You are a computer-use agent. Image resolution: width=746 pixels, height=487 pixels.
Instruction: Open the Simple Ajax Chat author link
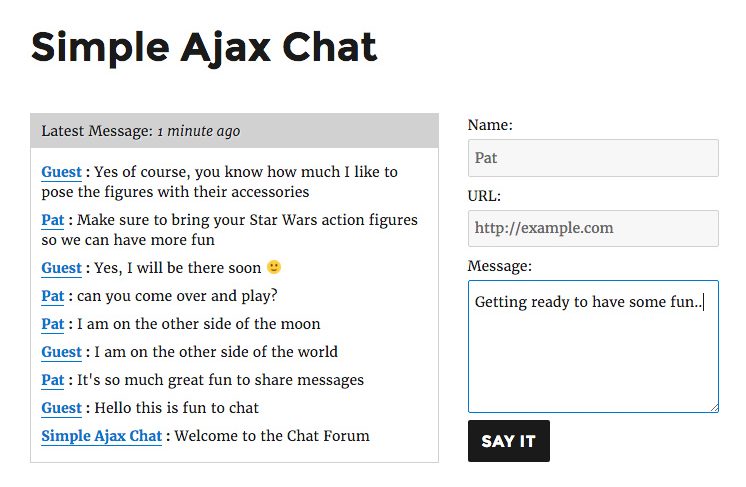[x=101, y=436]
